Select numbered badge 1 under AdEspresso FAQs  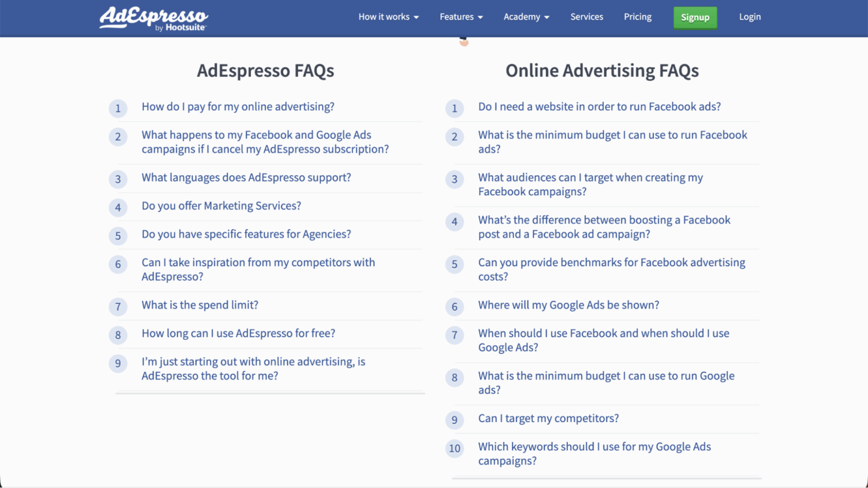(118, 108)
